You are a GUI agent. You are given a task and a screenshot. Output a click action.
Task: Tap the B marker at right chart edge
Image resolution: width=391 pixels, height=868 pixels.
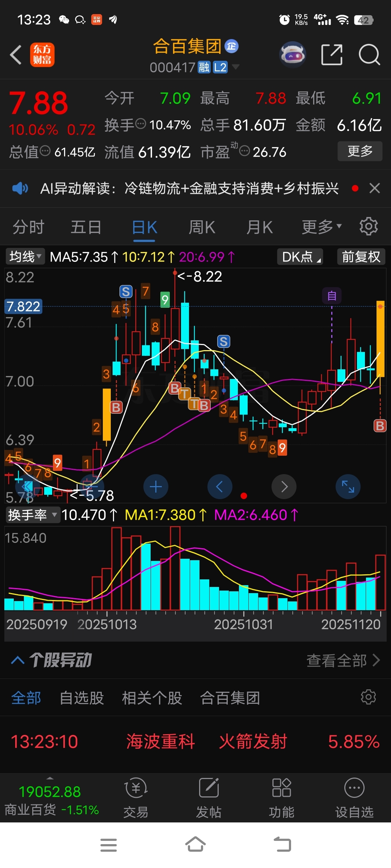[x=380, y=426]
